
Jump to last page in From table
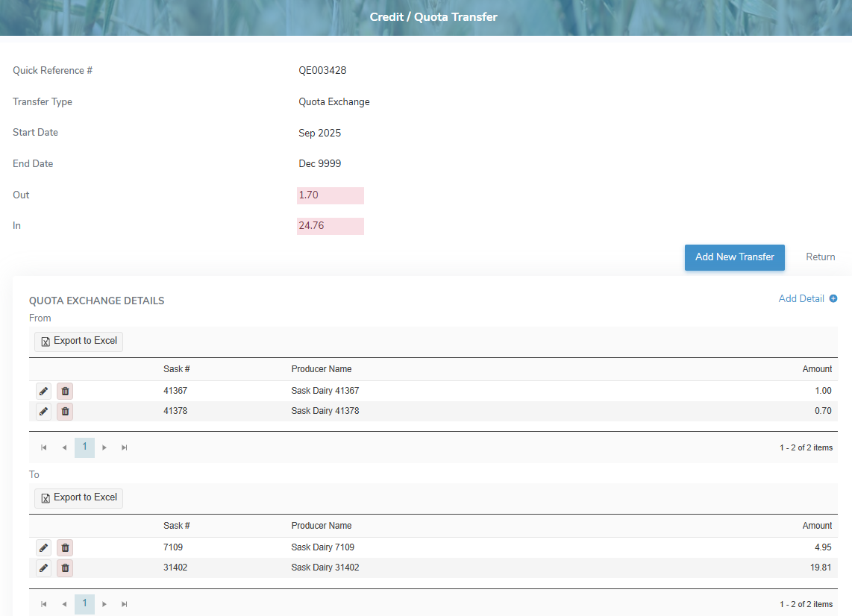pos(125,447)
